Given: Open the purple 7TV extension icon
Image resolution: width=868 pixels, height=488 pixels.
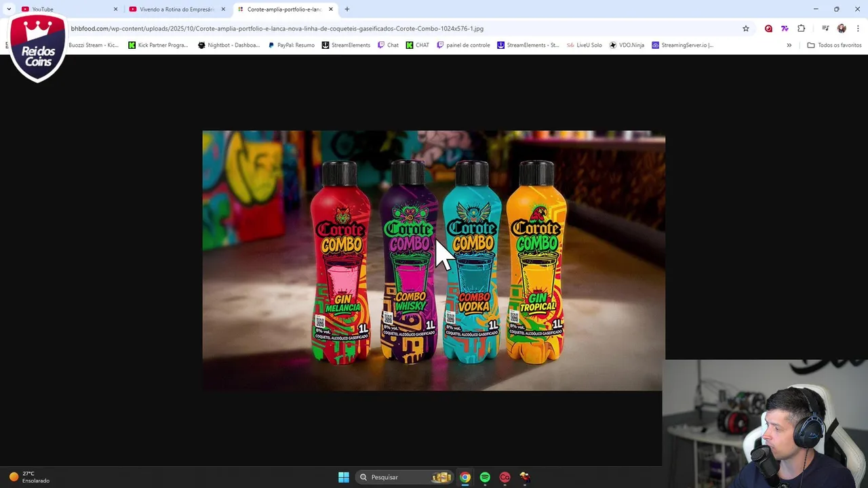Looking at the screenshot, I should tap(785, 28).
